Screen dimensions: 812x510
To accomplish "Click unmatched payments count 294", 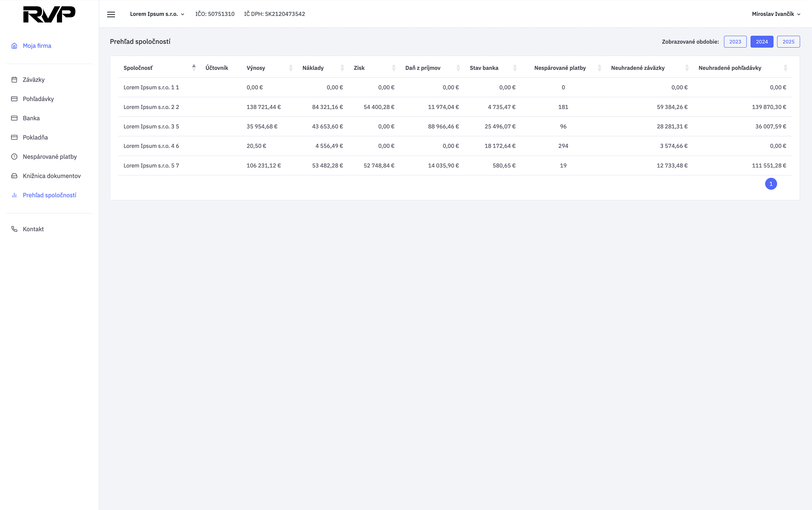I will 563,146.
